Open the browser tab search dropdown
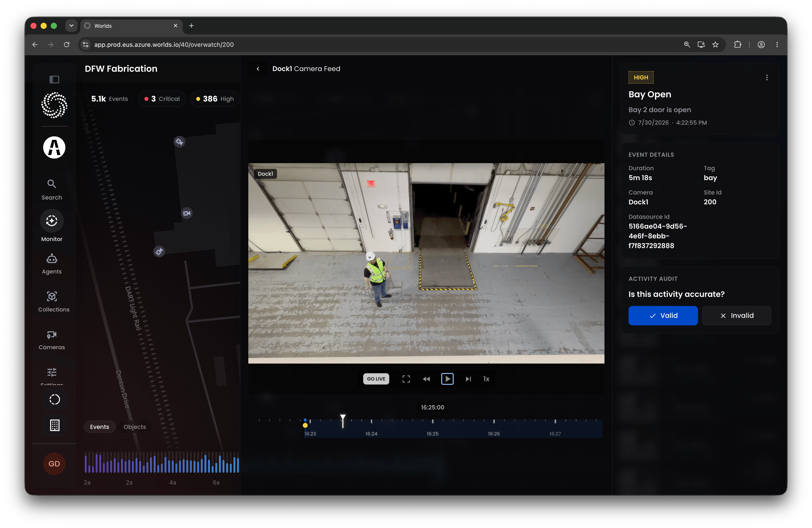 click(x=71, y=26)
